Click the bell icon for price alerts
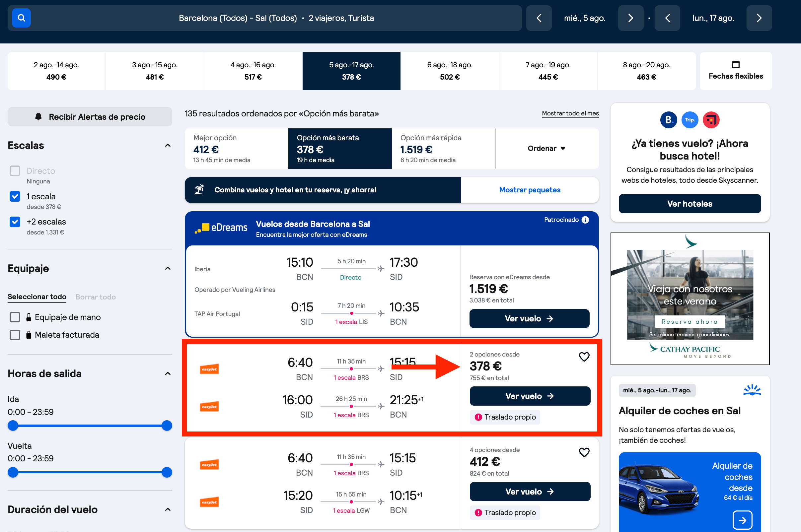The width and height of the screenshot is (801, 532). [38, 117]
